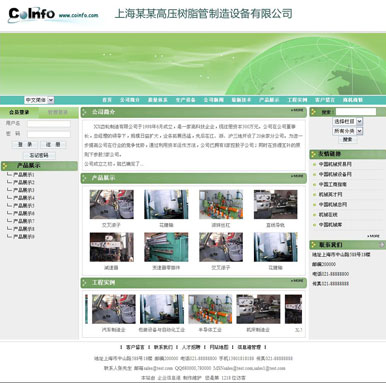The width and height of the screenshot is (386, 383).
Task: Click the arrow icon beside 公司简介 heading
Action: pos(85,112)
